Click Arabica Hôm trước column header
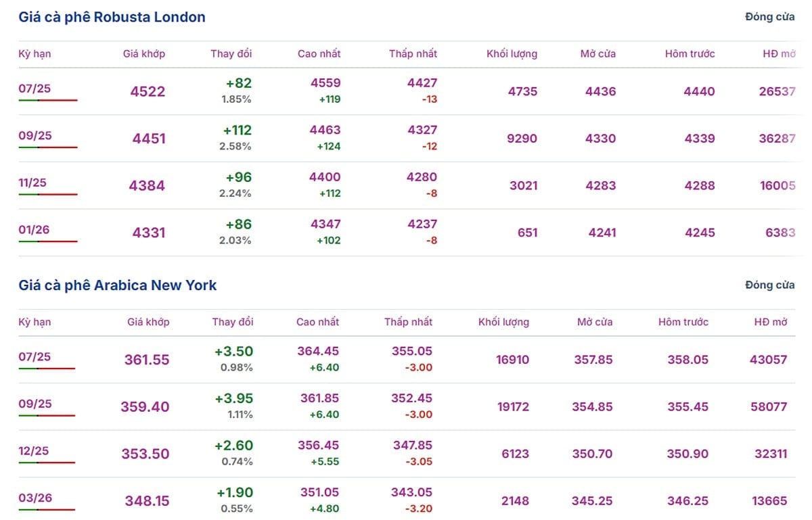This screenshot has width=812, height=520. [683, 322]
